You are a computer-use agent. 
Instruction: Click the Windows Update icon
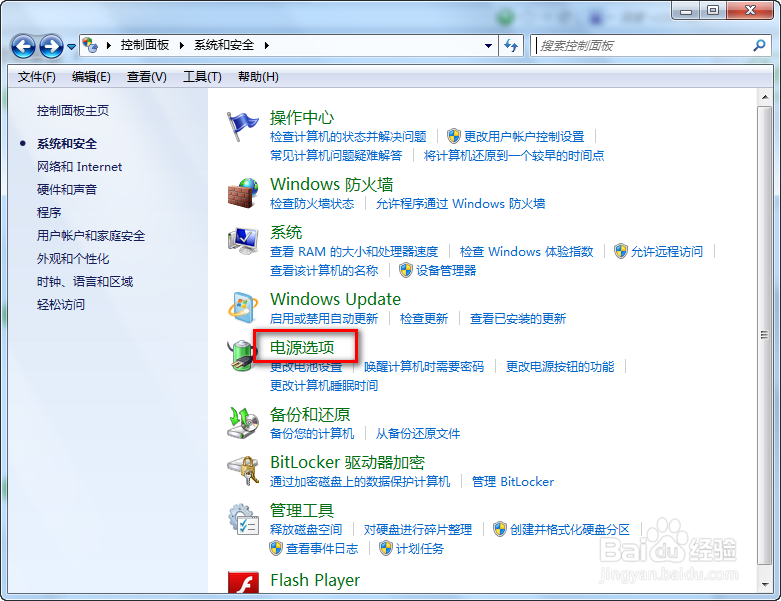(x=243, y=307)
